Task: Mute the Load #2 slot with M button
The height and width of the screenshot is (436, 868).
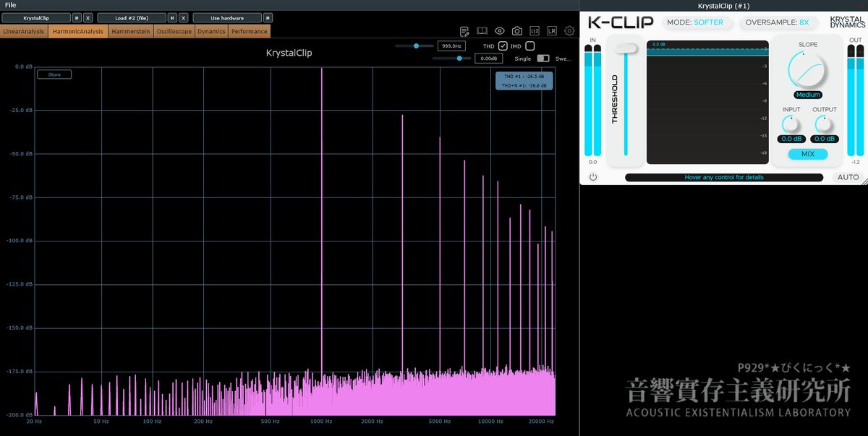Action: coord(172,17)
